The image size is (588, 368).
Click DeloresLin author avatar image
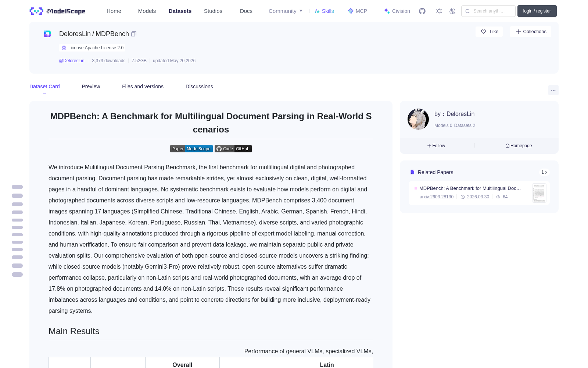click(418, 119)
